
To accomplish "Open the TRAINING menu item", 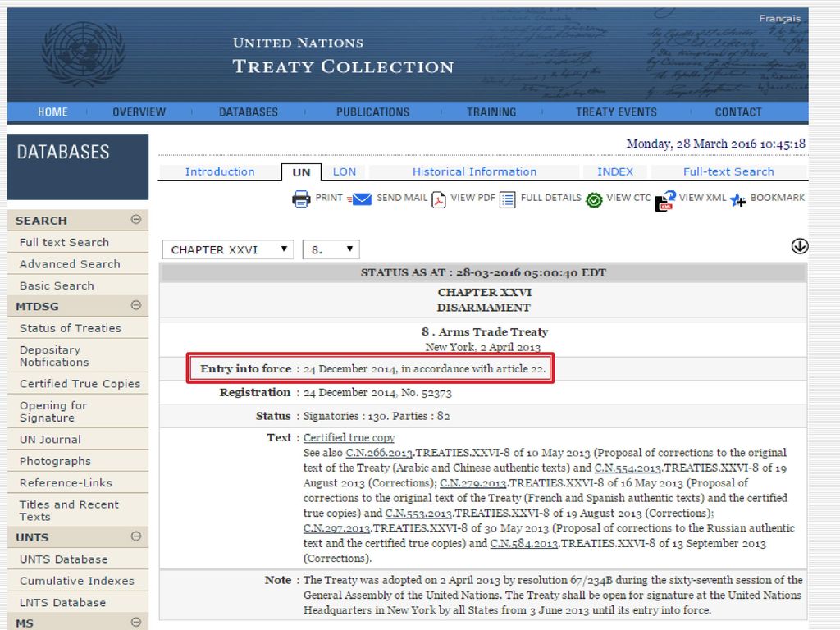I will tap(491, 112).
